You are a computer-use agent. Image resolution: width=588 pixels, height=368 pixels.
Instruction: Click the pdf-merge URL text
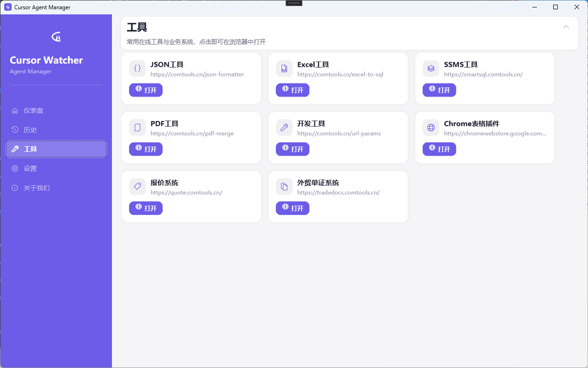pos(192,134)
